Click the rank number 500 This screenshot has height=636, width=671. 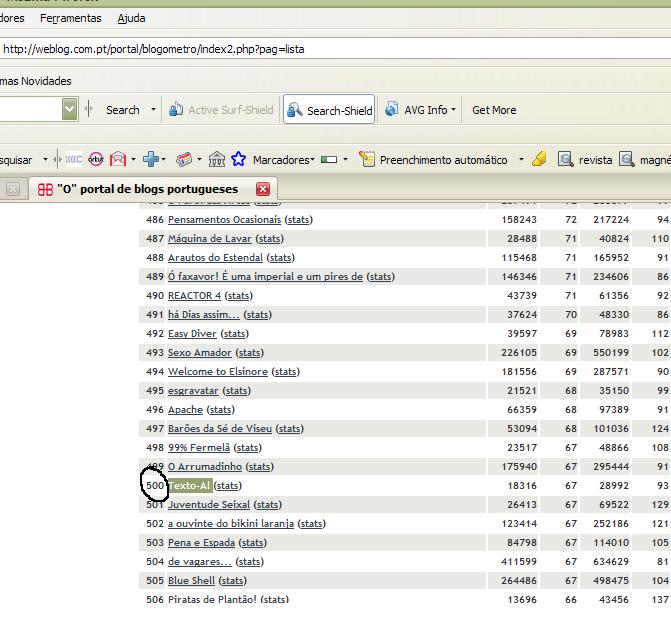tap(155, 486)
